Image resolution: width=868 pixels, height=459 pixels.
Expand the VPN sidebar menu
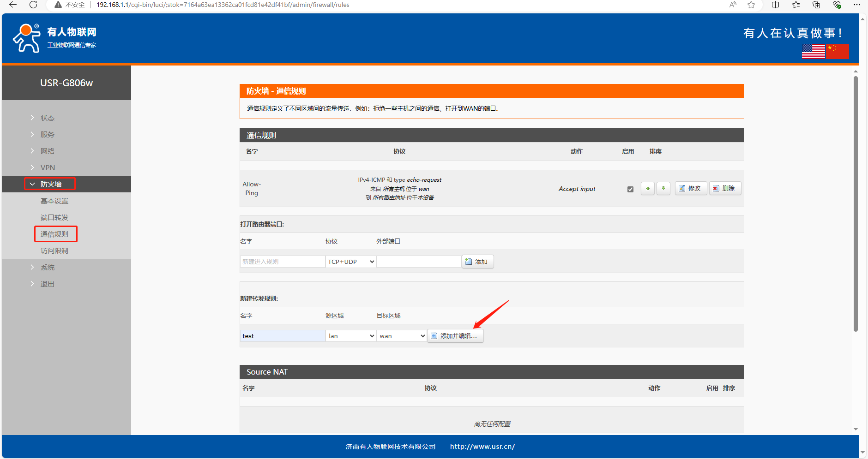[48, 168]
